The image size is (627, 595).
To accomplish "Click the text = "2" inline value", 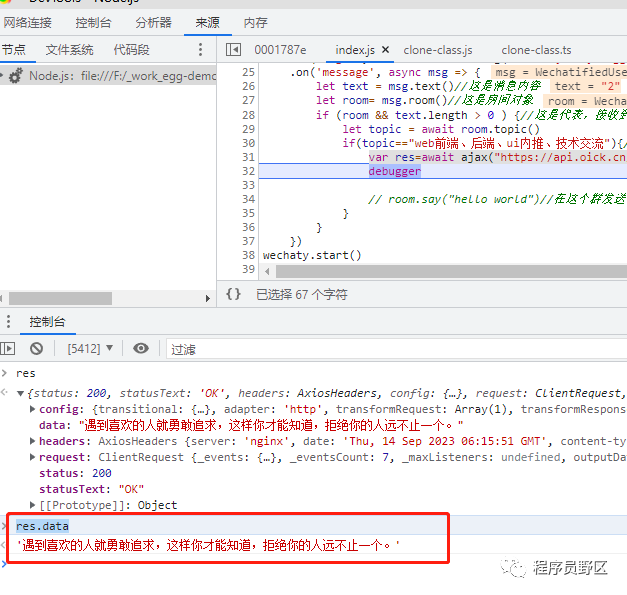I will pyautogui.click(x=587, y=86).
